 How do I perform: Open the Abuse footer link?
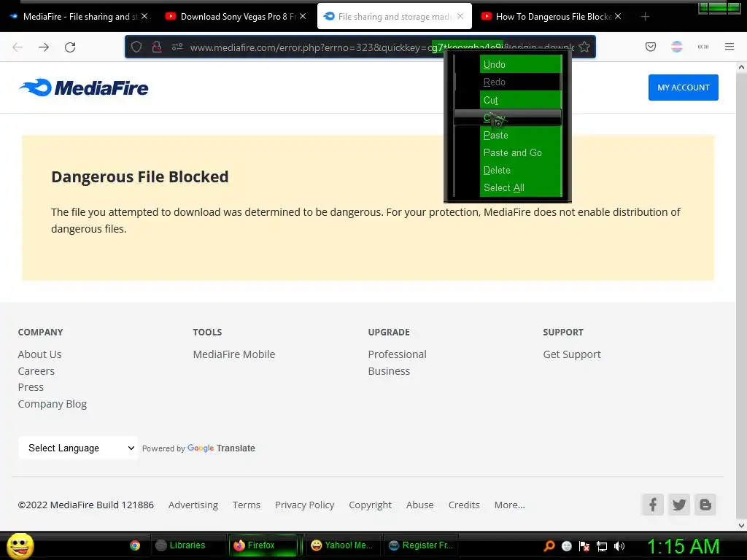point(419,505)
